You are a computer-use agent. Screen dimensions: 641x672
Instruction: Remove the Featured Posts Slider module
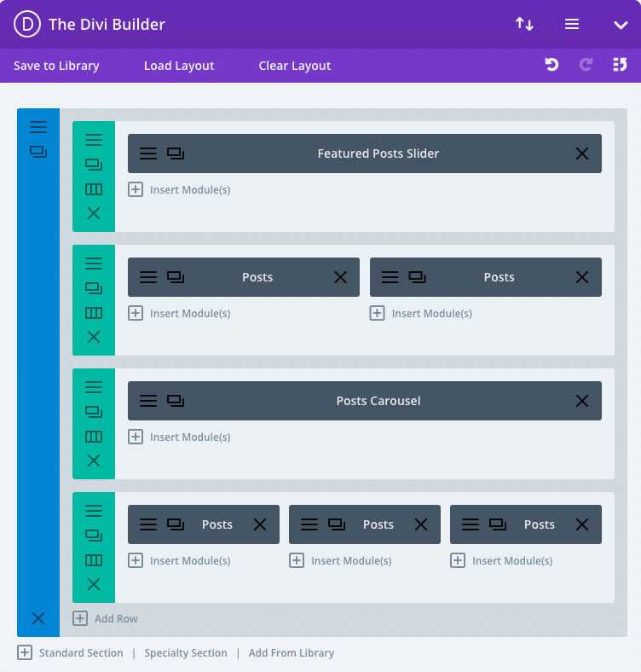pyautogui.click(x=582, y=154)
